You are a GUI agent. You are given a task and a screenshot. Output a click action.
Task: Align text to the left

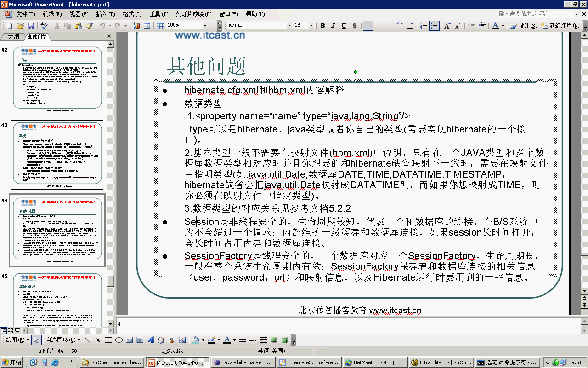click(x=368, y=26)
